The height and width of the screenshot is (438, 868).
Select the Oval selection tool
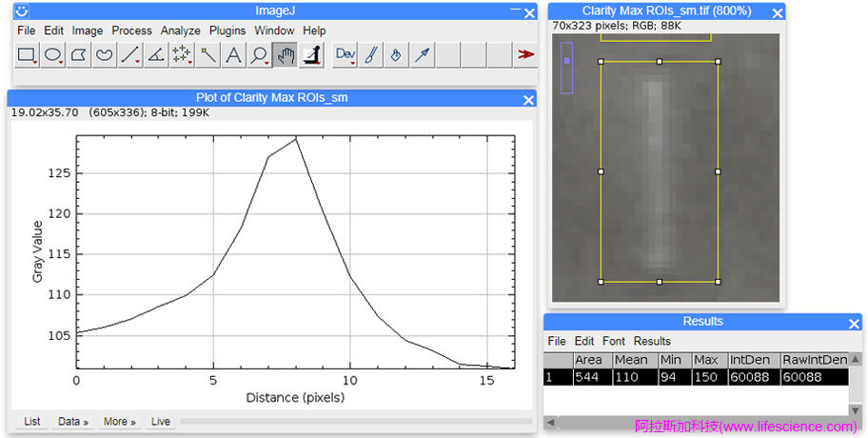pos(54,55)
